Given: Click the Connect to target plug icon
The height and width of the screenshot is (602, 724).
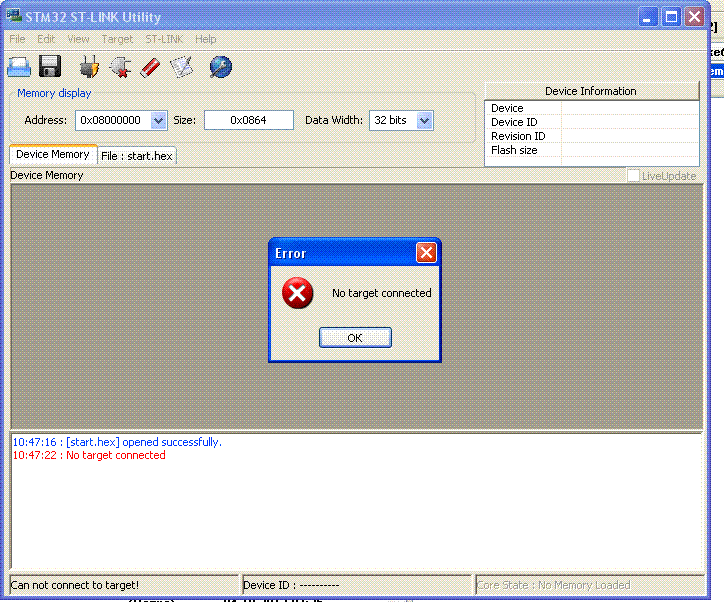Looking at the screenshot, I should pos(89,67).
